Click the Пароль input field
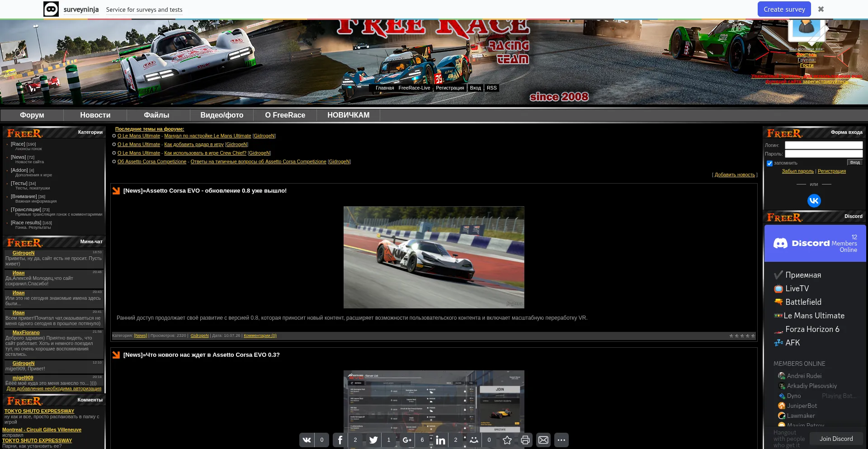This screenshot has width=868, height=449. click(x=824, y=154)
